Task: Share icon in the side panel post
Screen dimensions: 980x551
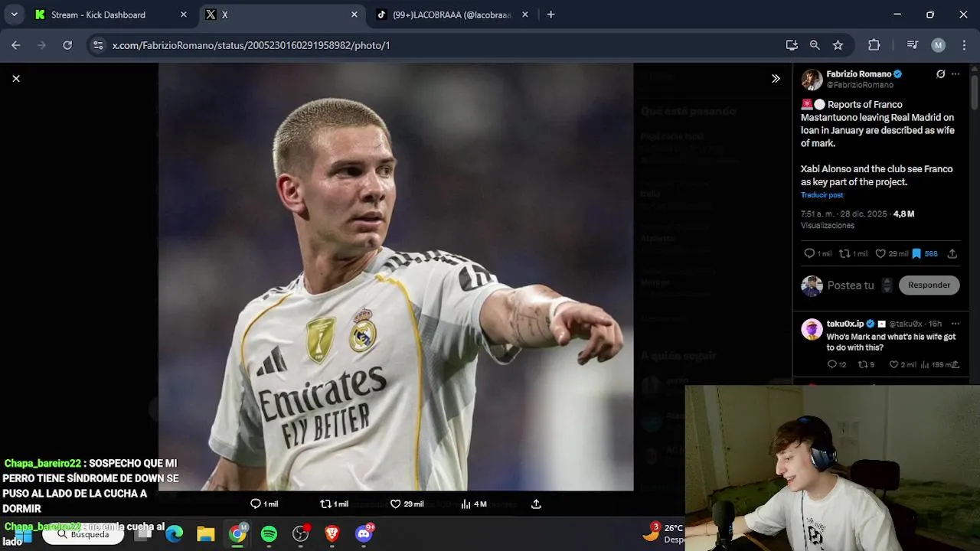Action: [952, 253]
